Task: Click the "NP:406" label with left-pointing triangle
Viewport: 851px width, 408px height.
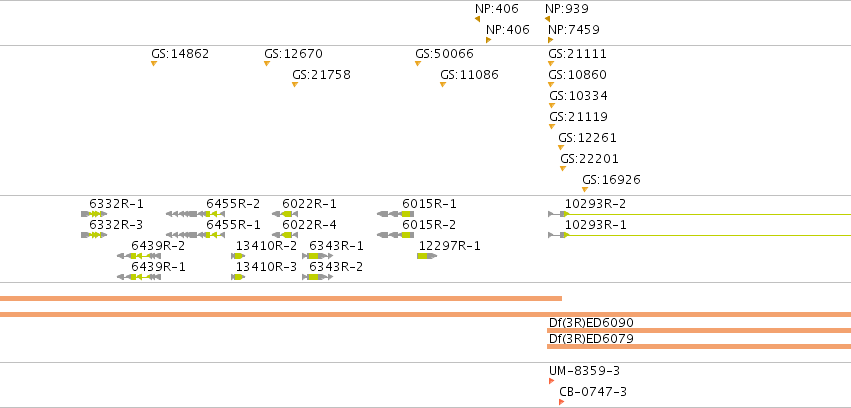Action: click(x=497, y=9)
